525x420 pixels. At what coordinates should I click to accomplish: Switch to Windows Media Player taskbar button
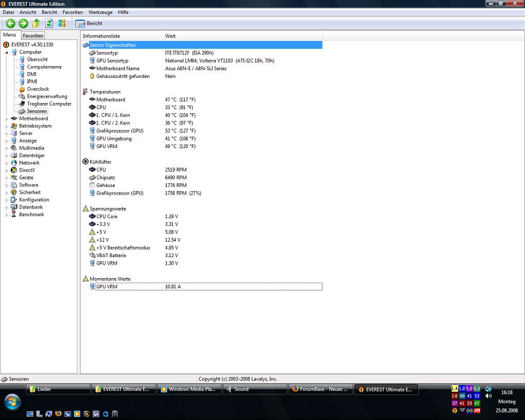click(190, 389)
